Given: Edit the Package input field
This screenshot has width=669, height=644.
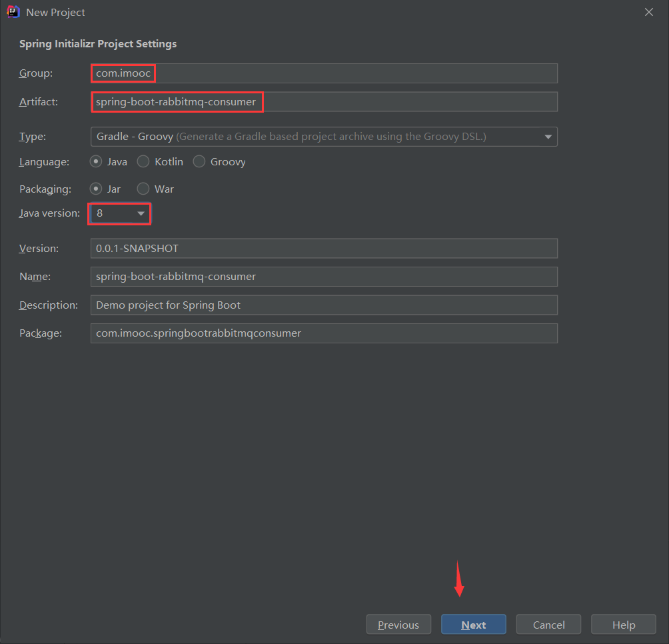Looking at the screenshot, I should [324, 333].
